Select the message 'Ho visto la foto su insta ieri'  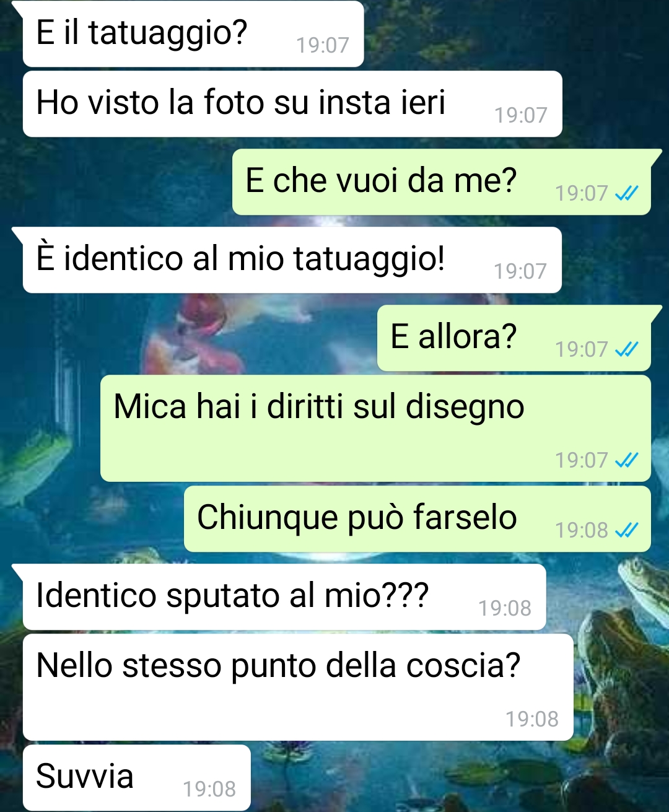(x=292, y=104)
